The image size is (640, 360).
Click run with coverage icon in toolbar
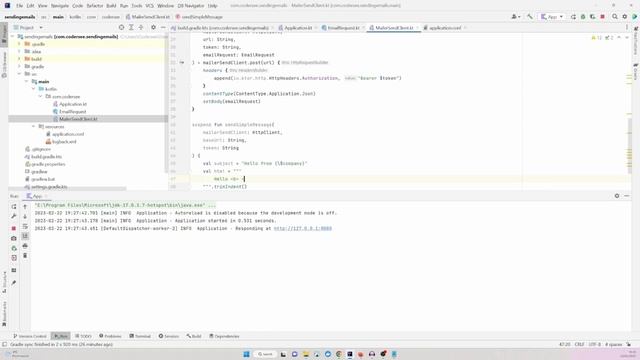pyautogui.click(x=593, y=17)
